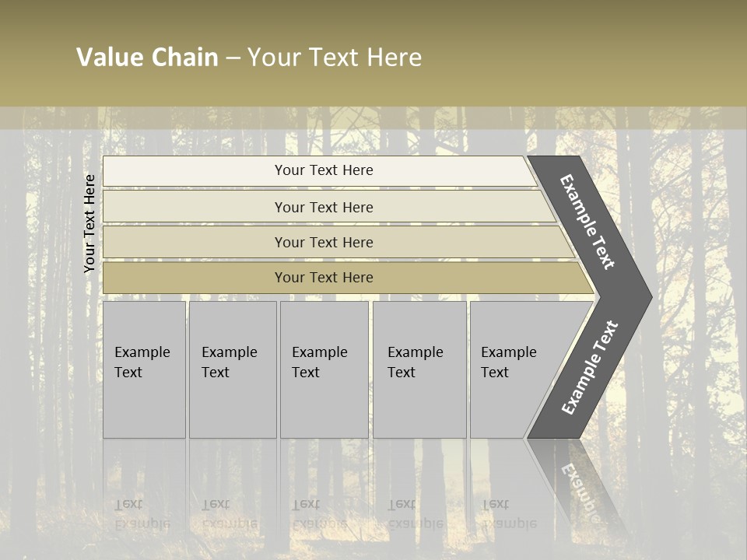Viewport: 747px width, 560px height.
Task: Click the third "Your Text Here" bar from top
Action: (x=324, y=243)
